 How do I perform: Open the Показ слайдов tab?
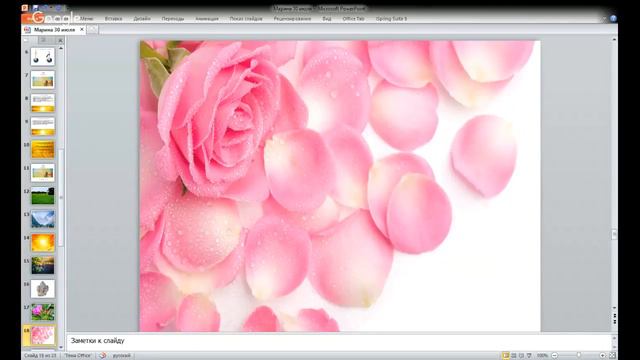point(246,19)
